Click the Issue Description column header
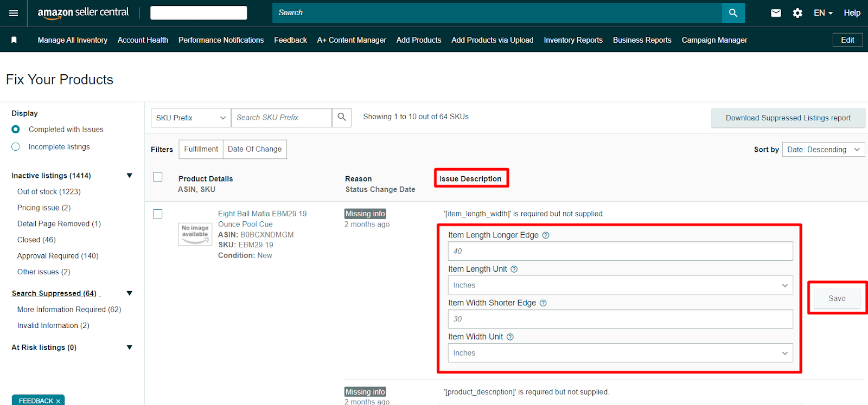The width and height of the screenshot is (868, 405). (x=470, y=179)
